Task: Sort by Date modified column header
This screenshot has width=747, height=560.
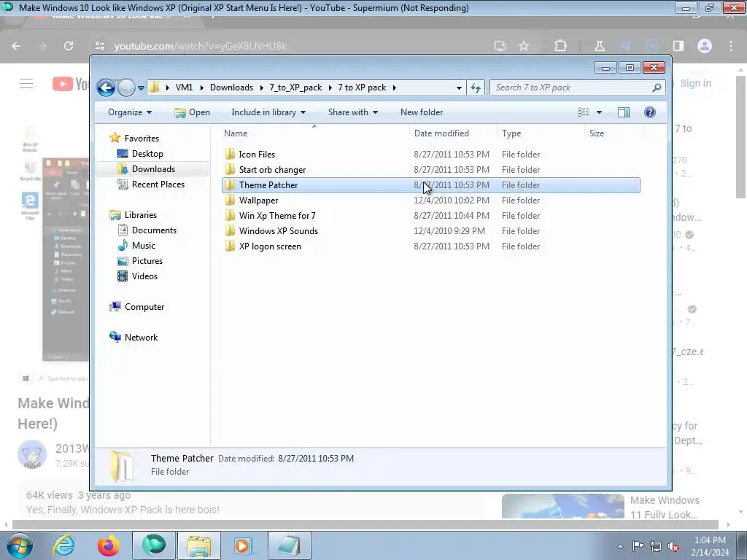Action: point(452,133)
